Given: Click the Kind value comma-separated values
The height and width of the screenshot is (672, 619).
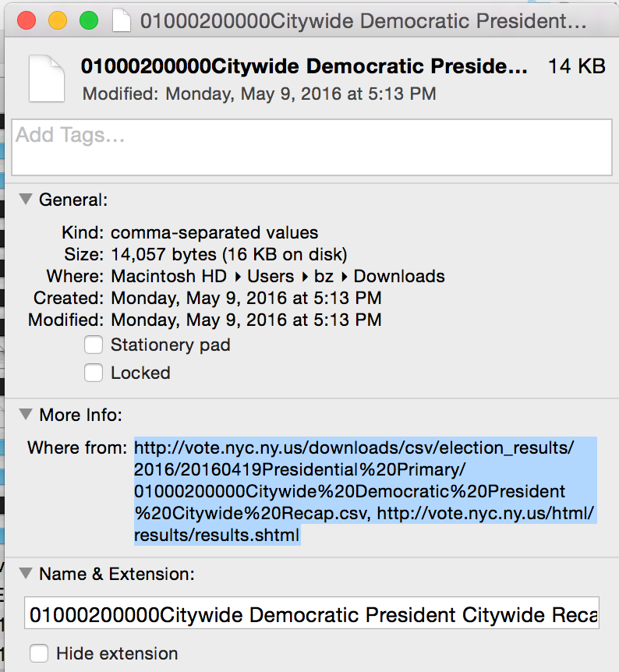Looking at the screenshot, I should click(x=214, y=232).
